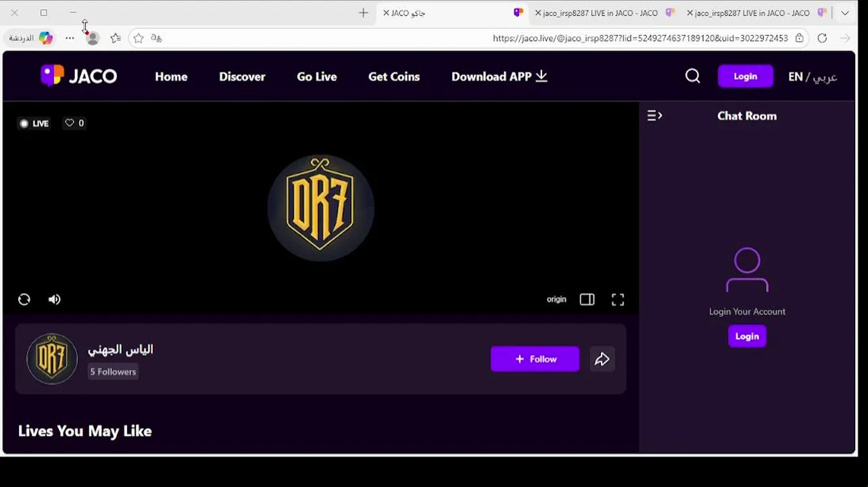
Task: Click the browser address bar URL
Action: (640, 38)
